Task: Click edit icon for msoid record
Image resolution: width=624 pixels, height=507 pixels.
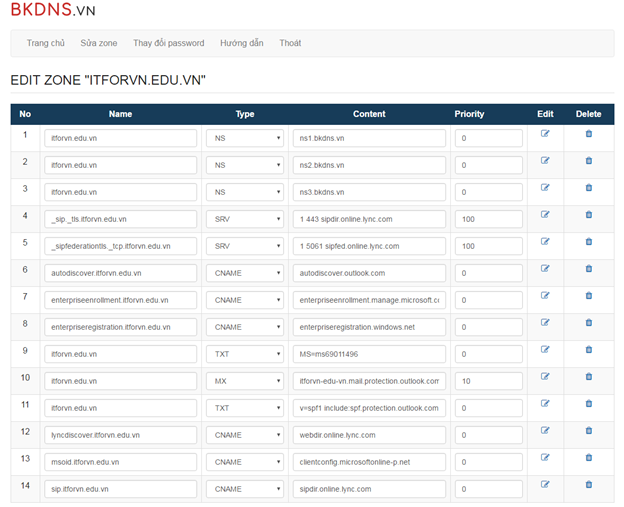Action: [545, 458]
